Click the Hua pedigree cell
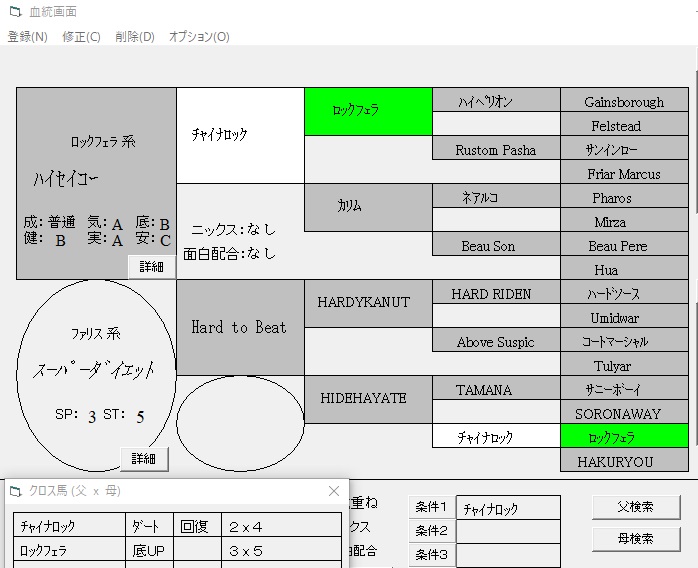The width and height of the screenshot is (698, 568). coord(624,268)
